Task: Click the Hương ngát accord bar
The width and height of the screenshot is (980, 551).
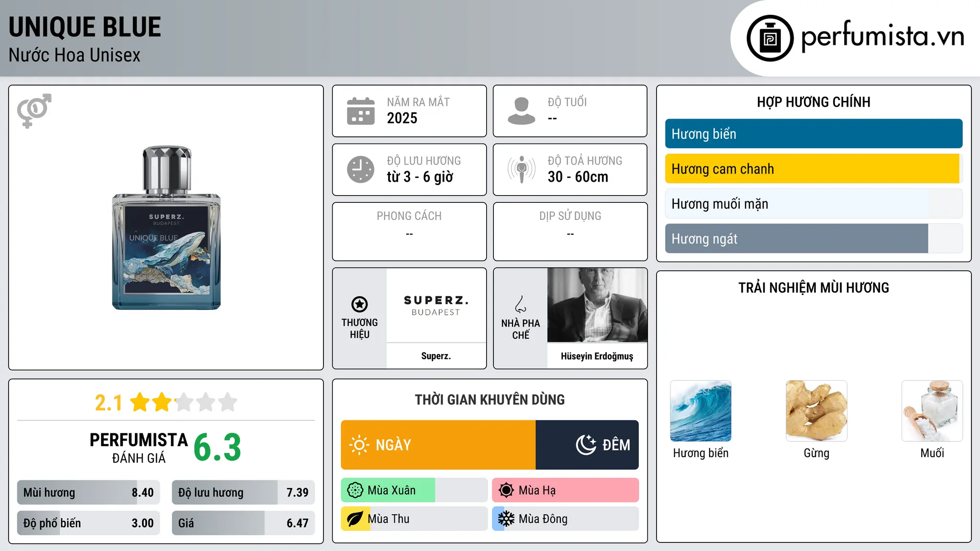Action: [813, 239]
